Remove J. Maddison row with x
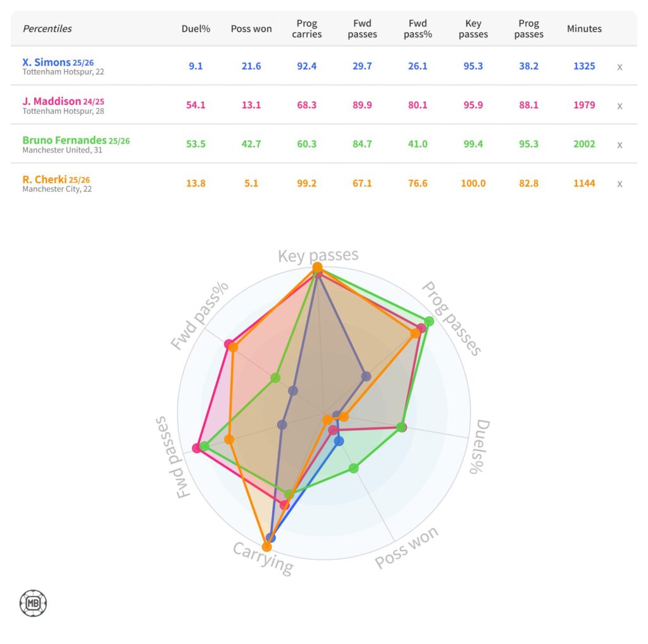The height and width of the screenshot is (644, 648). pyautogui.click(x=620, y=106)
